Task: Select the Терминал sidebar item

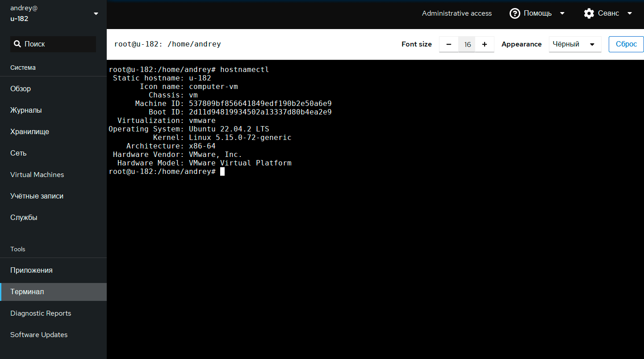Action: (x=53, y=291)
